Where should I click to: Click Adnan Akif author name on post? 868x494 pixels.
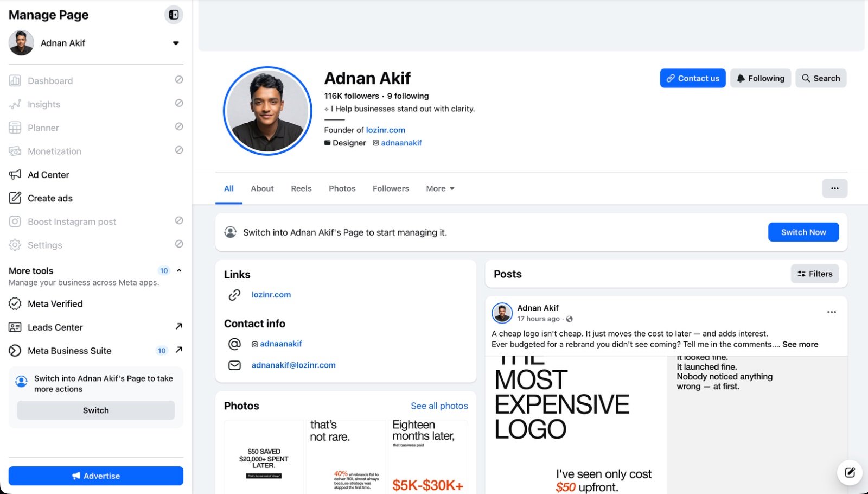coord(538,308)
